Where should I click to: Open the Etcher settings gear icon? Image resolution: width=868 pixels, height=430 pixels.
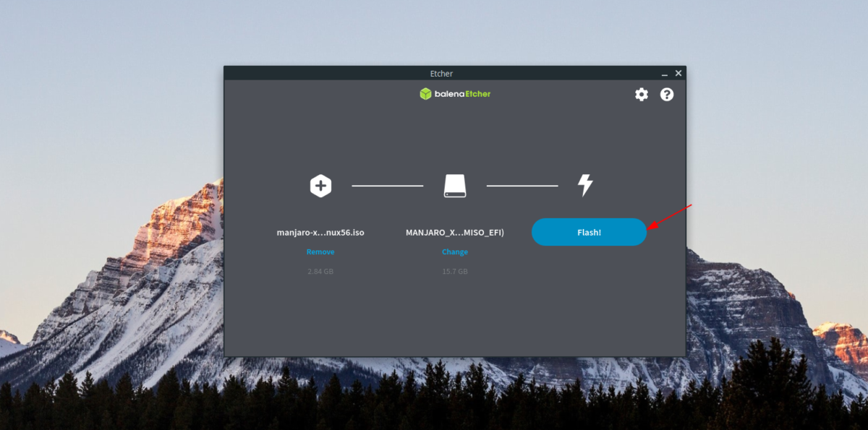(x=641, y=94)
